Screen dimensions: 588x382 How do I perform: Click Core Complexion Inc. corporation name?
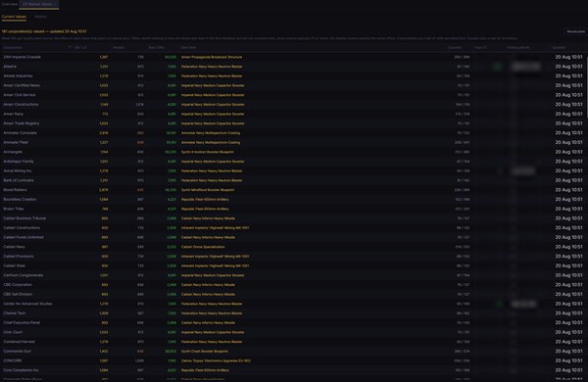(21, 370)
